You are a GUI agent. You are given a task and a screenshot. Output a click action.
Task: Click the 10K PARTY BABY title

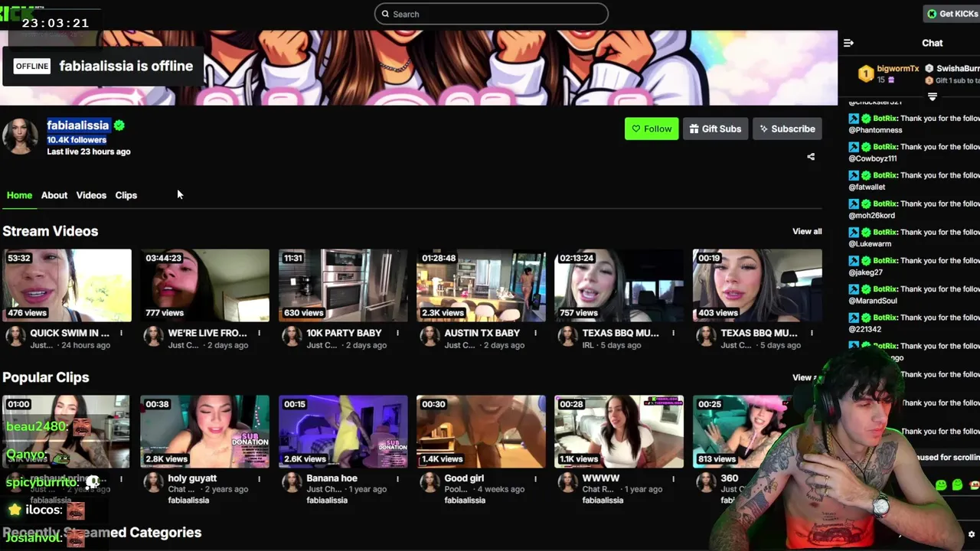coord(344,333)
